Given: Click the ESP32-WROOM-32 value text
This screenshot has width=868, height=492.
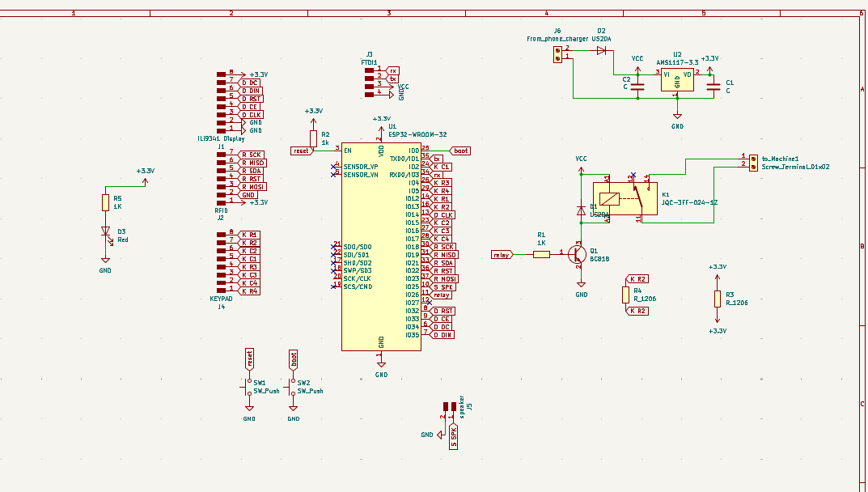Looking at the screenshot, I should [x=418, y=134].
